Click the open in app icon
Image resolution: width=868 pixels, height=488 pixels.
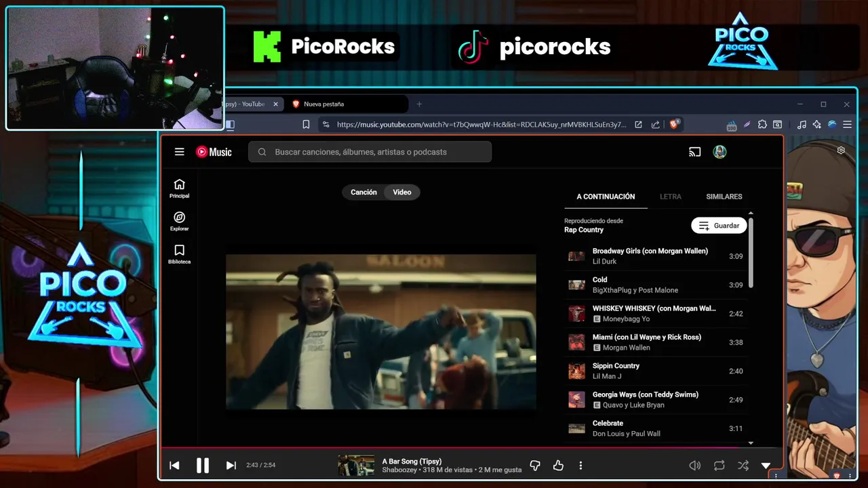(x=638, y=125)
